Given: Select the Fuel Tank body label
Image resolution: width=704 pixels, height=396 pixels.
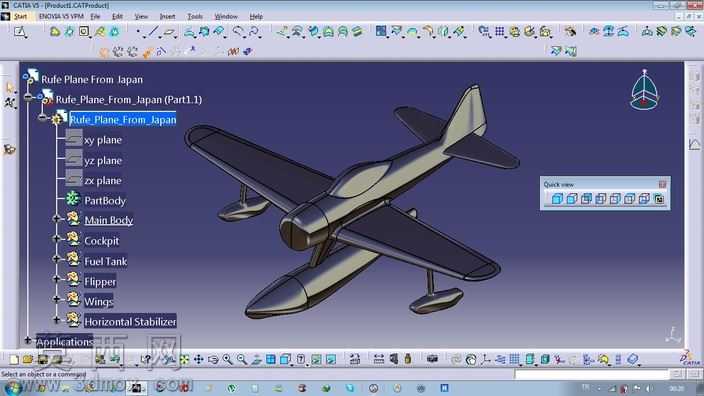Looking at the screenshot, I should click(x=106, y=261).
